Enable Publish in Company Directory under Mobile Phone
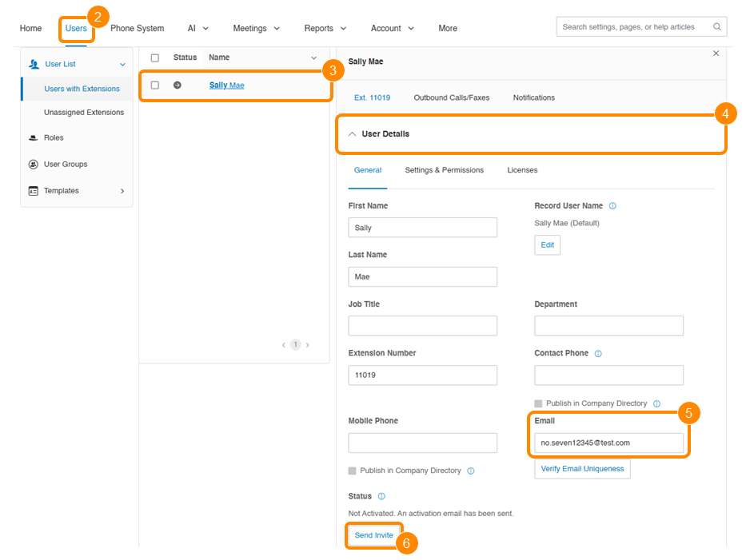Viewport: 746px width, 560px height. [x=353, y=471]
